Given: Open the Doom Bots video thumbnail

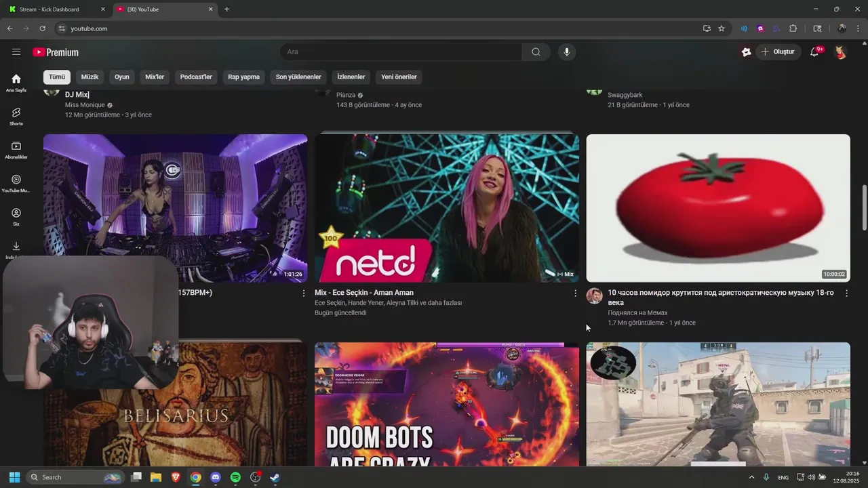Looking at the screenshot, I should [447, 404].
